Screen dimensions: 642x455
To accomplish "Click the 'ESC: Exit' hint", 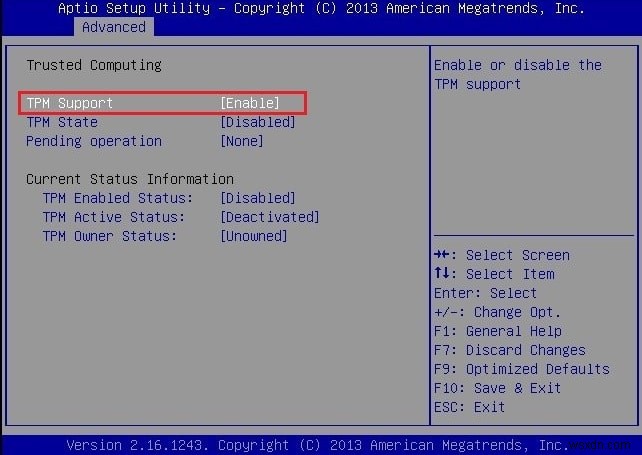I will (469, 407).
